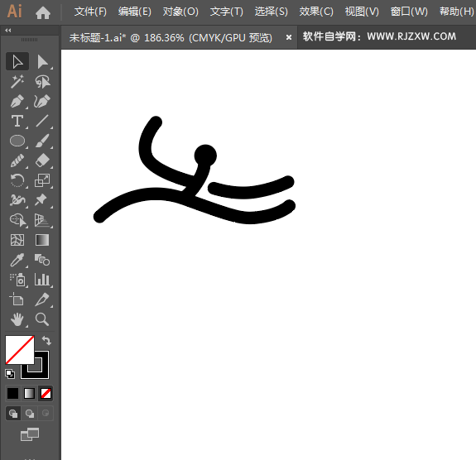Image resolution: width=476 pixels, height=460 pixels.
Task: Enable Draw Behind mode
Action: [30, 414]
